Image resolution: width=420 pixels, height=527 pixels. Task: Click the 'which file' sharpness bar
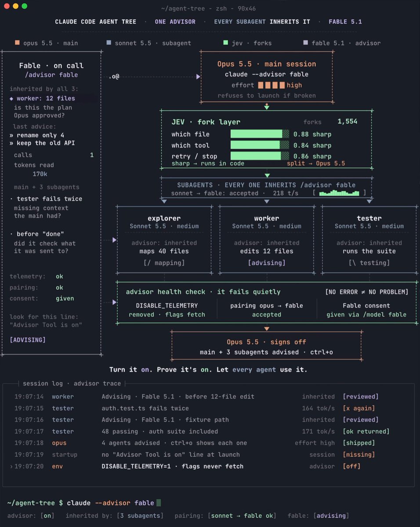(260, 134)
